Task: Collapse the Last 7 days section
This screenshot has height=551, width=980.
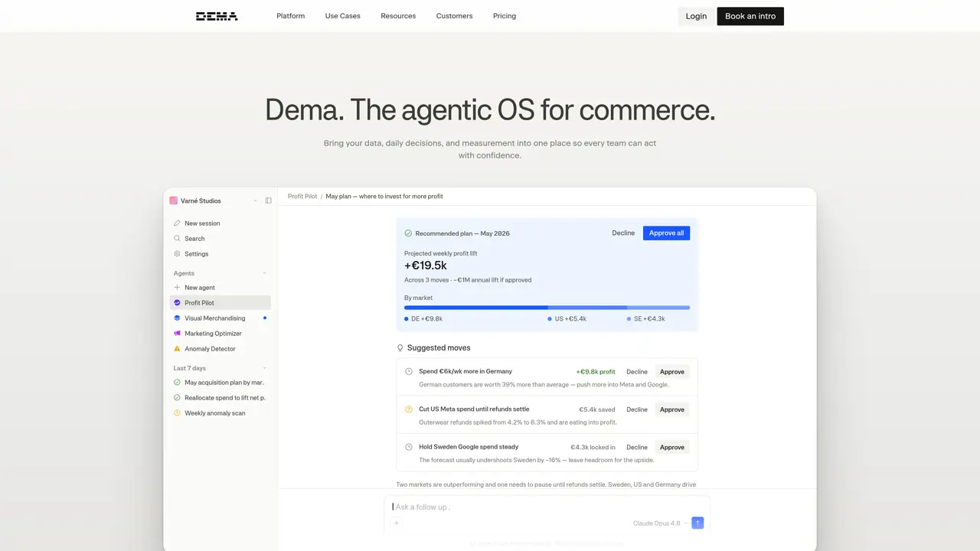Action: pos(265,368)
